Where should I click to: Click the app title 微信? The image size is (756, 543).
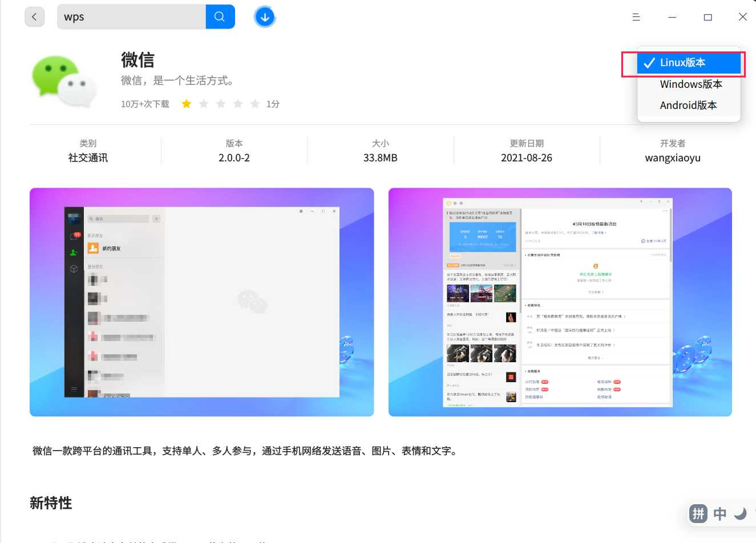point(138,60)
